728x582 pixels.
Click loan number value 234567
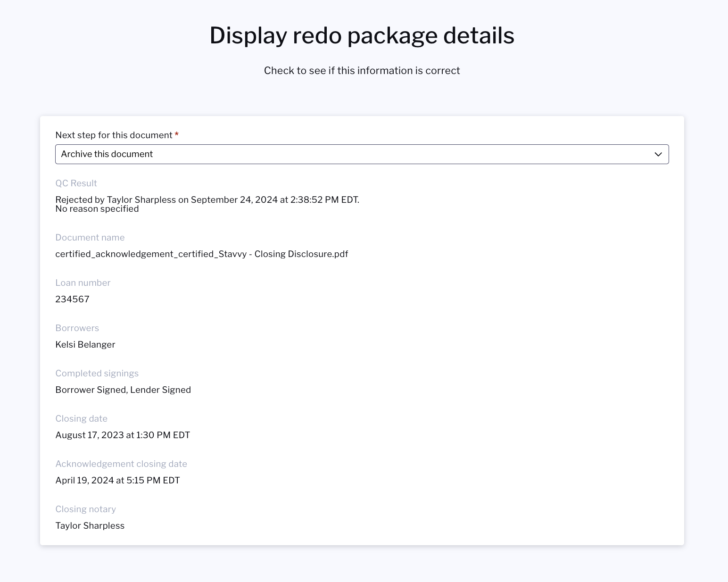point(72,299)
